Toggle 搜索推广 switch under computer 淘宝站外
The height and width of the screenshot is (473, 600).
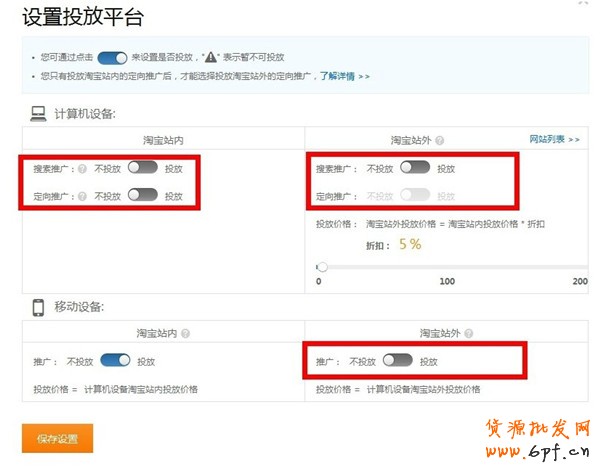(x=414, y=168)
